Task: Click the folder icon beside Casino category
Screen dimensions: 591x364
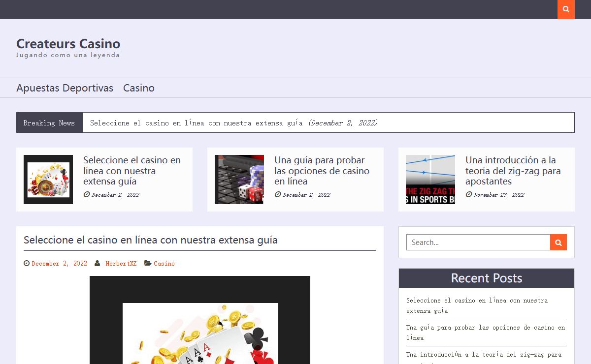Action: click(x=148, y=263)
